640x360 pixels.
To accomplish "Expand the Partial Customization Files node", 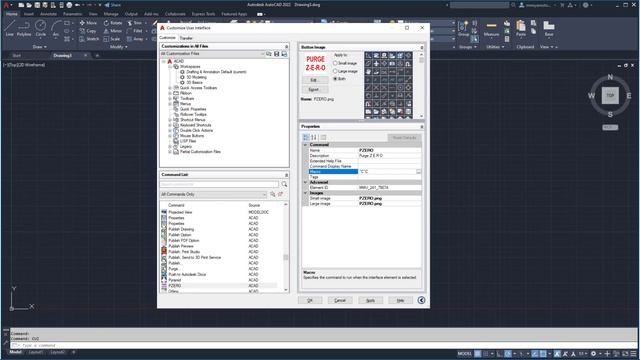I will [170, 151].
